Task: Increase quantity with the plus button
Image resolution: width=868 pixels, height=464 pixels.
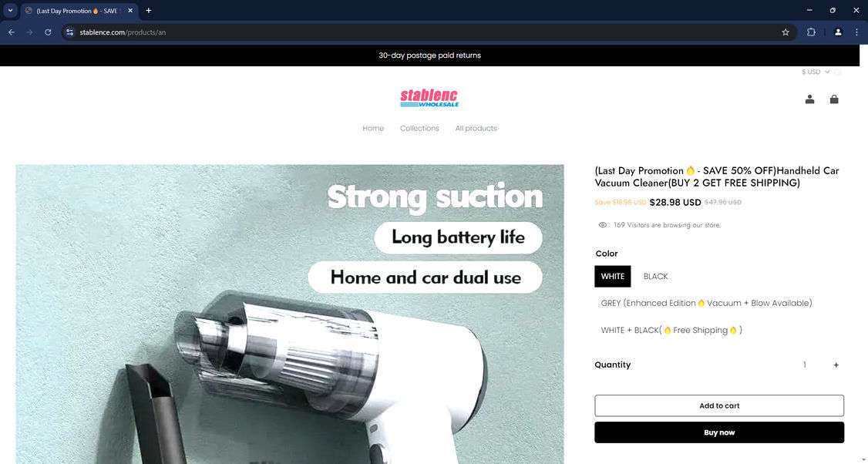Action: coord(836,365)
